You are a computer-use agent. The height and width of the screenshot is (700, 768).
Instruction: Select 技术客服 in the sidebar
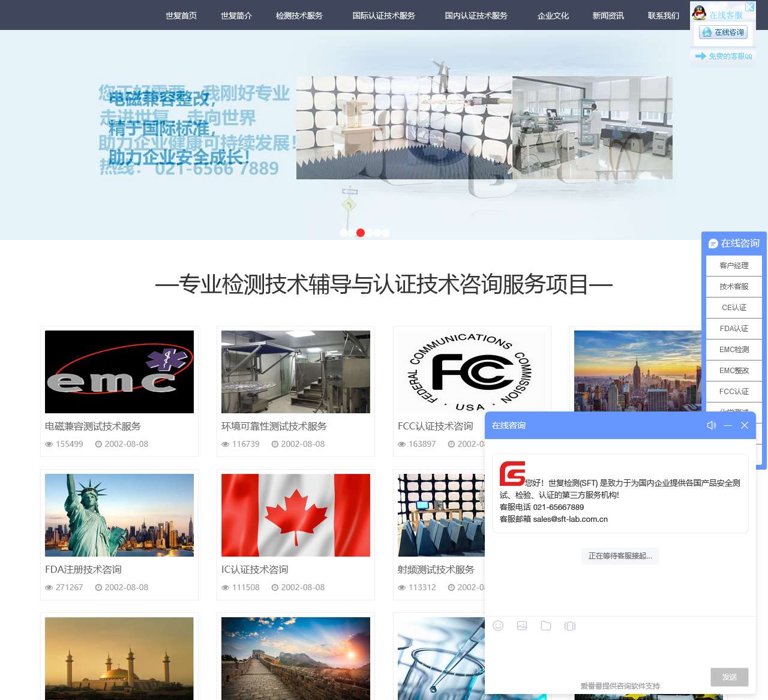coord(734,287)
